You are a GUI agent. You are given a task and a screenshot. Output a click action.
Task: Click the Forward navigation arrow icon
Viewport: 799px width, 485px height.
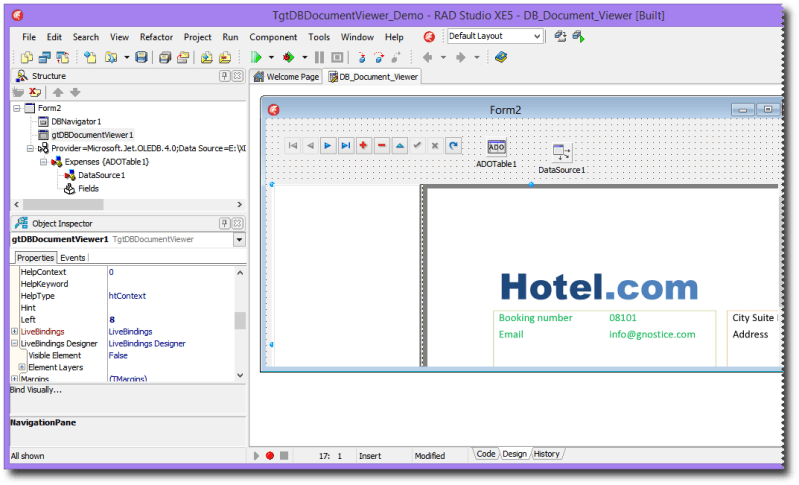pos(461,58)
